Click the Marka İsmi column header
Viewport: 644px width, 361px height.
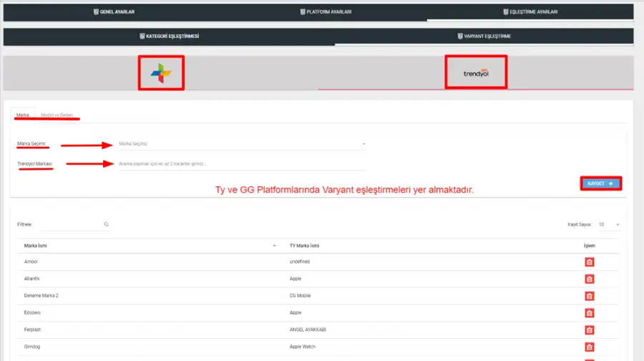click(35, 246)
